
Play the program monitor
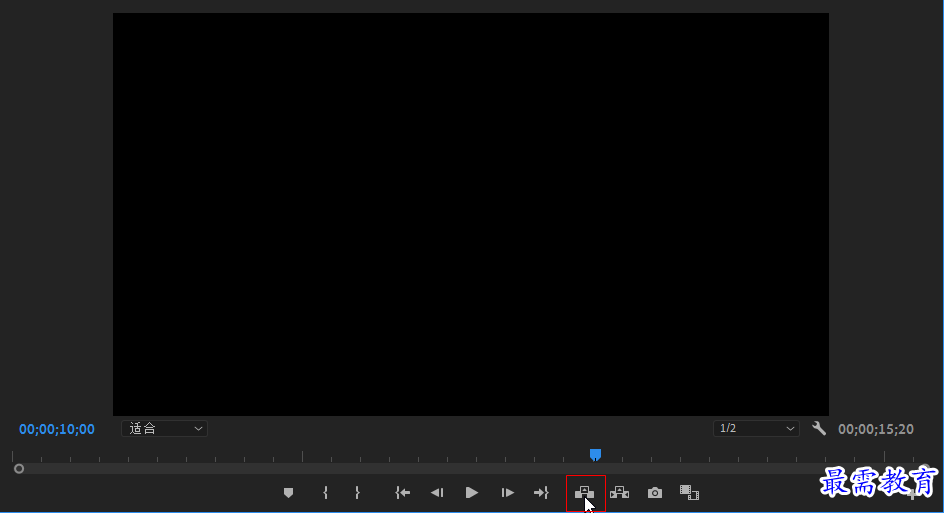472,493
